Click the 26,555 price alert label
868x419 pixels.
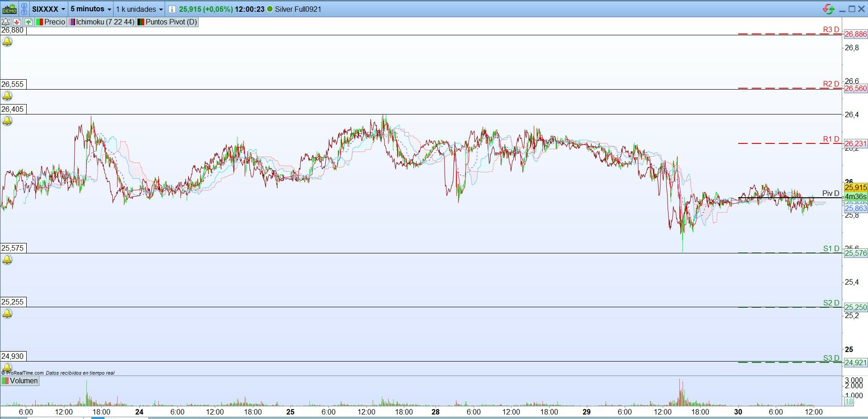tap(13, 84)
